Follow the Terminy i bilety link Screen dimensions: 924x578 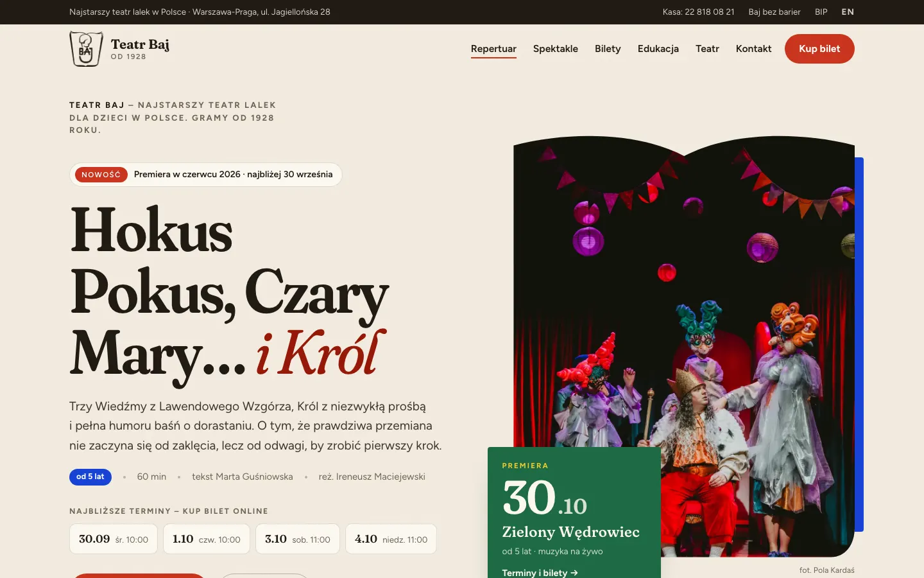click(x=540, y=573)
